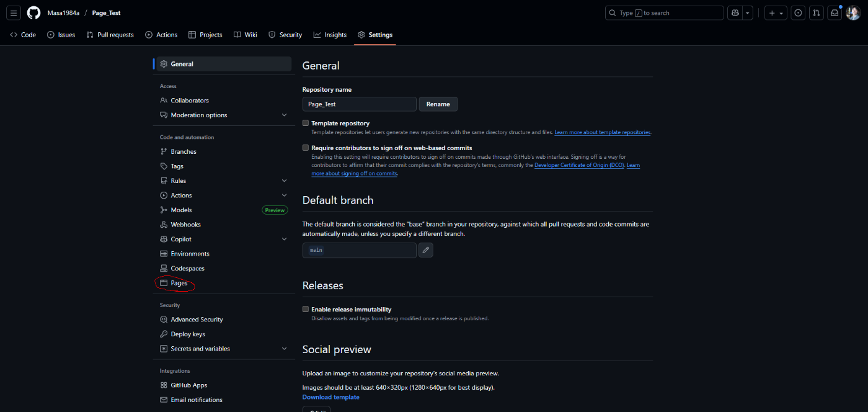This screenshot has height=412, width=868.
Task: Enable the Template repository checkbox
Action: pos(306,123)
